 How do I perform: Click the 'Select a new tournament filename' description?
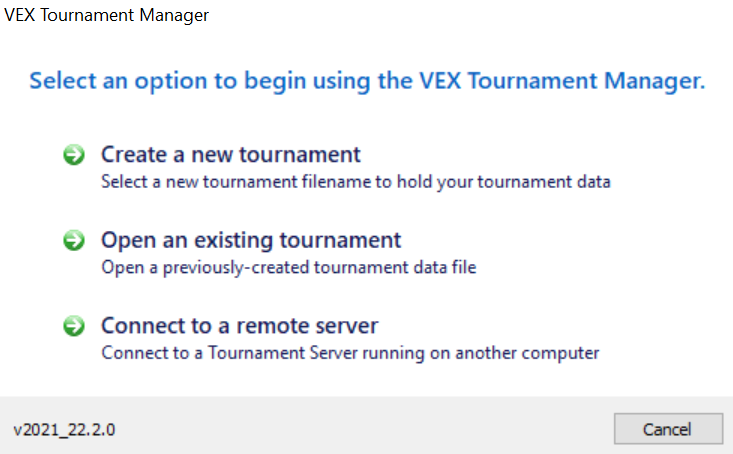(355, 182)
